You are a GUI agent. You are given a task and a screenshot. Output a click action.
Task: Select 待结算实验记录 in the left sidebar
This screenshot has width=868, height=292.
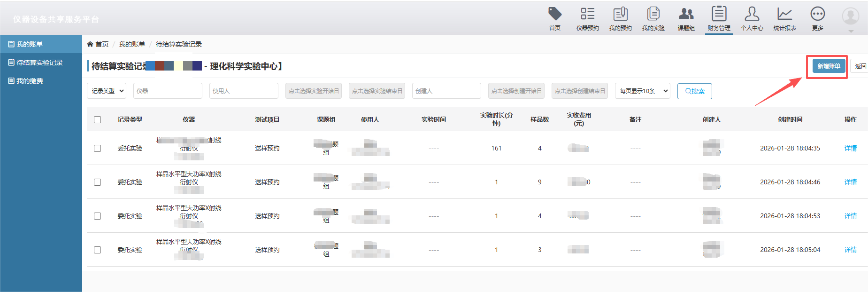39,63
